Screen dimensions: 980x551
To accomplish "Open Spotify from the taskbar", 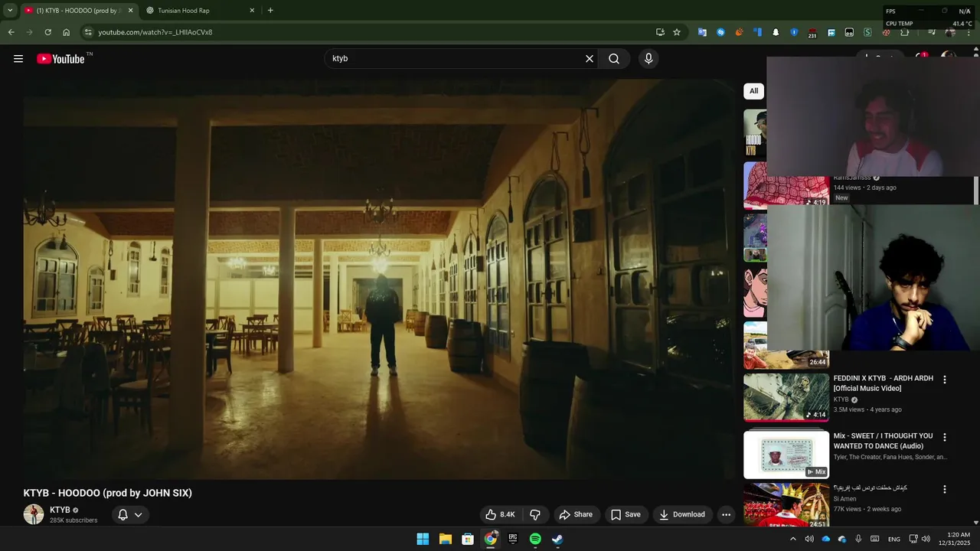I will click(535, 539).
